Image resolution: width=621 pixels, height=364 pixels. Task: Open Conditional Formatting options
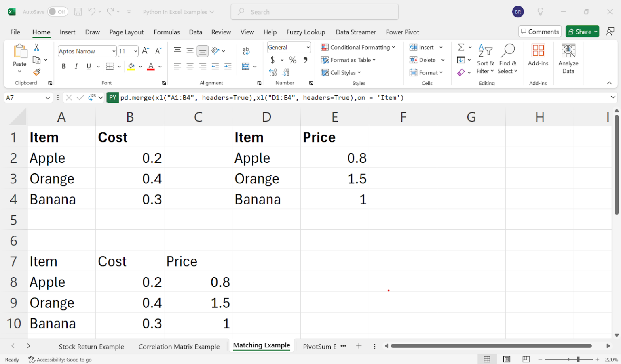pyautogui.click(x=358, y=47)
